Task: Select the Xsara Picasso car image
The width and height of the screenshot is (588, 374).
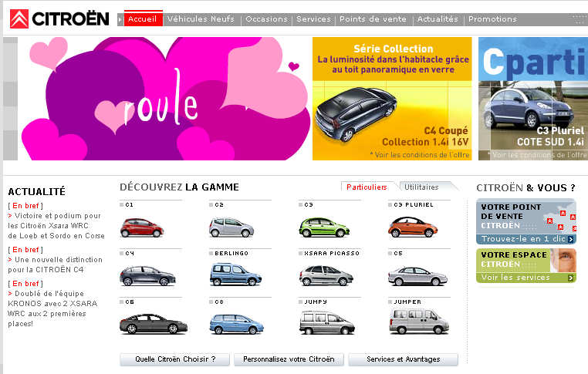Action: [x=326, y=275]
